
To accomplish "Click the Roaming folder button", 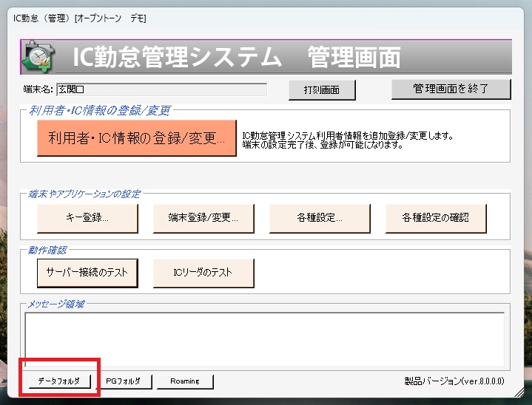I will (185, 381).
